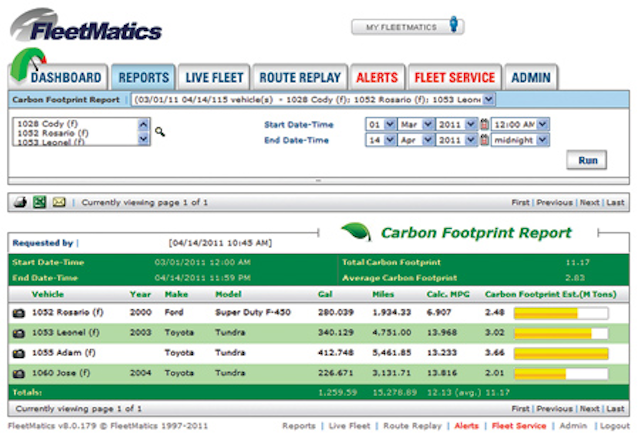This screenshot has height=434, width=640.
Task: Click the print report icon
Action: (20, 202)
